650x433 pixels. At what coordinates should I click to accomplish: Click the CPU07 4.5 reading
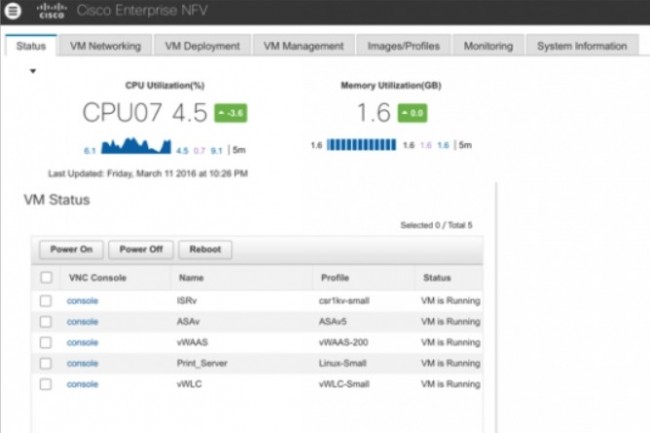click(145, 113)
